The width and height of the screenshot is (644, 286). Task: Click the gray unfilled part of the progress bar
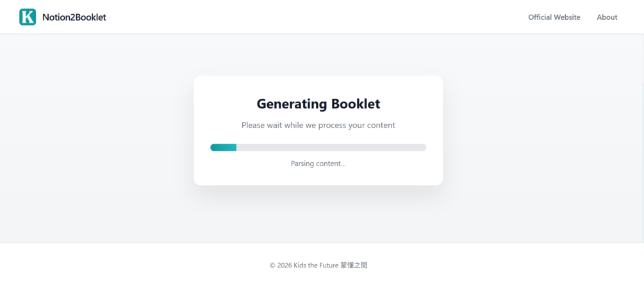click(333, 147)
